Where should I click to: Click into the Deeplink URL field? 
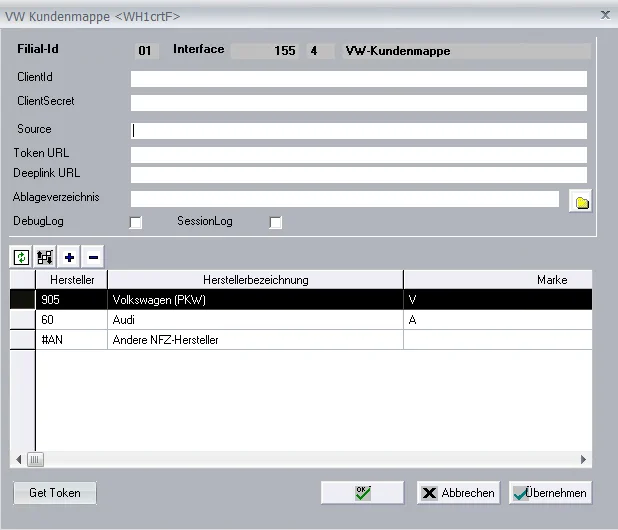tap(359, 175)
